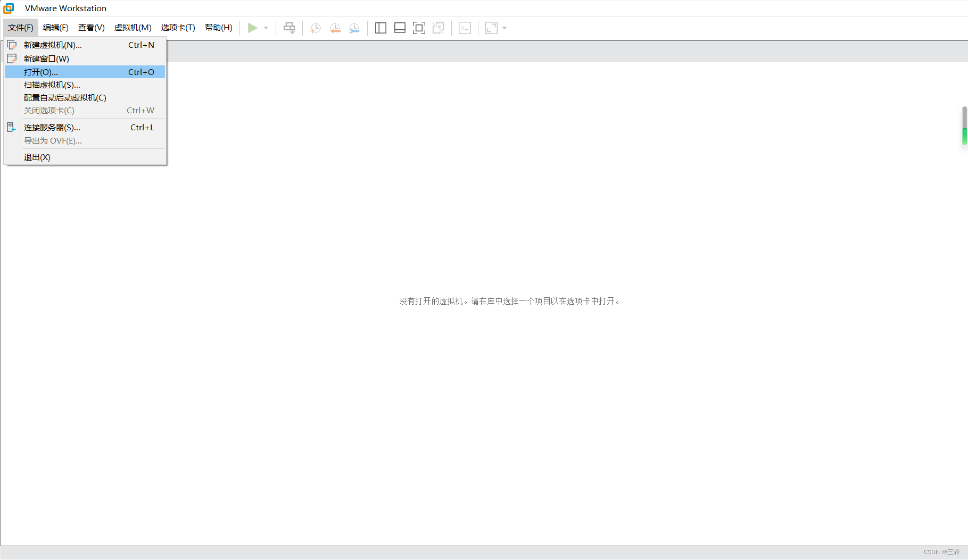968x560 pixels.
Task: Click the Take Snapshot clock icon
Action: pyautogui.click(x=316, y=28)
